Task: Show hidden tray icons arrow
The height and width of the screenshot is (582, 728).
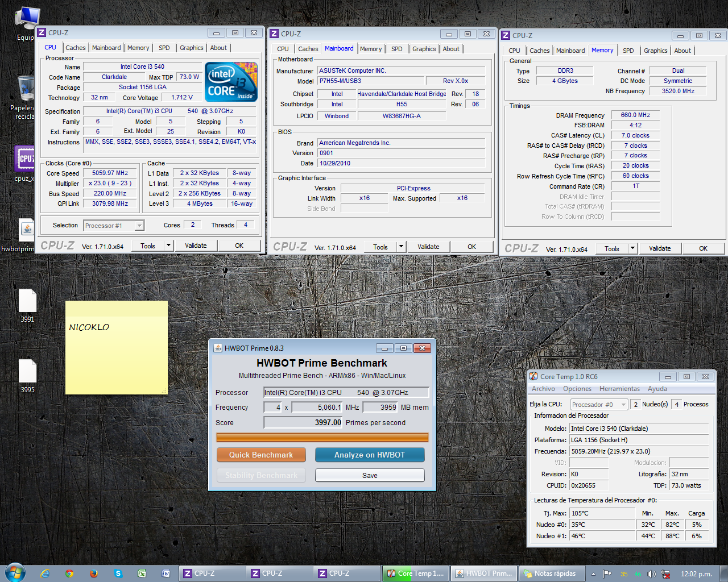Action: coord(593,573)
